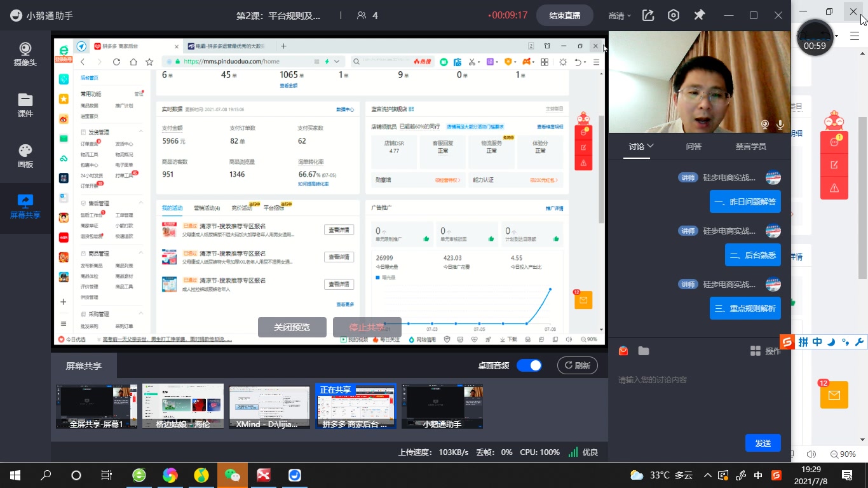This screenshot has width=868, height=488.
Task: Click the red warning triangle icon at right edge
Action: pyautogui.click(x=834, y=188)
